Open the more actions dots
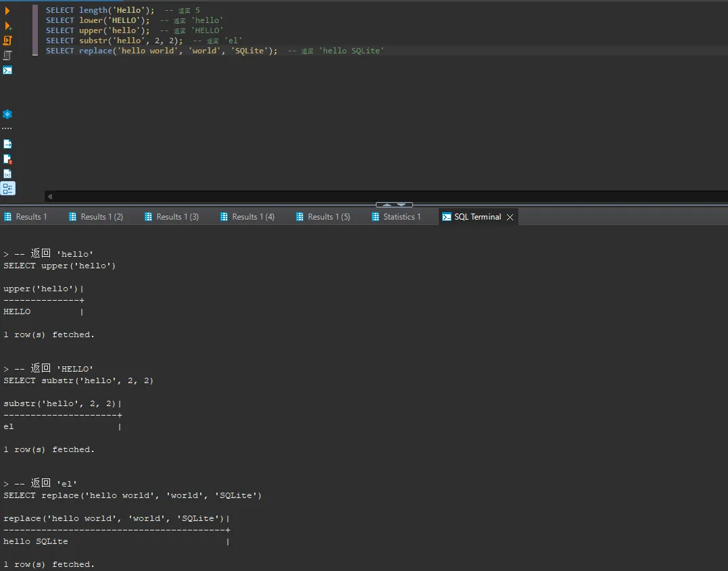The height and width of the screenshot is (571, 728). (x=7, y=128)
